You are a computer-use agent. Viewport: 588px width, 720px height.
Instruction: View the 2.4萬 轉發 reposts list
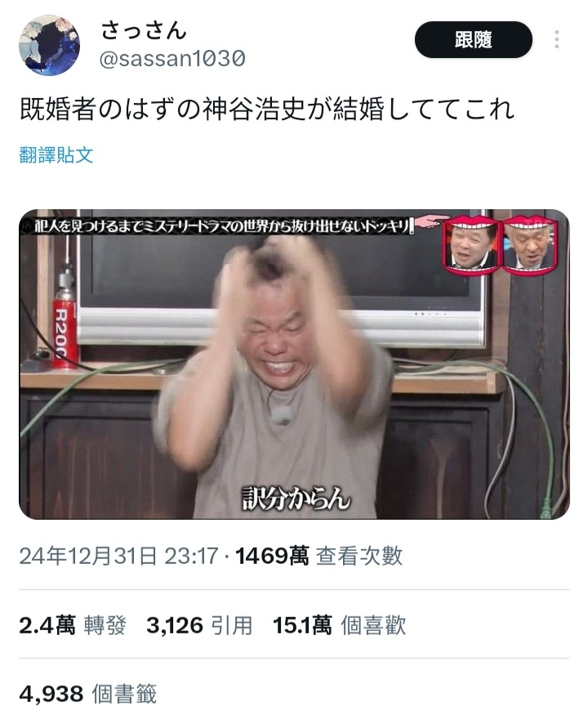point(73,625)
